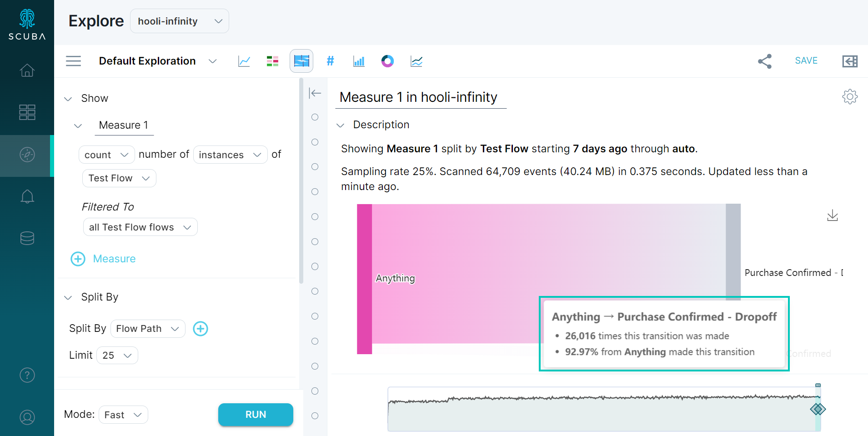Collapse the Show section

point(68,99)
